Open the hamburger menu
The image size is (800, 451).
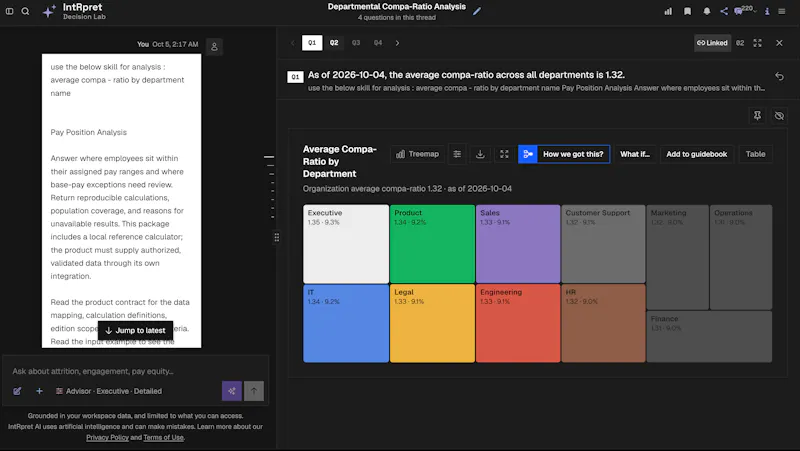coord(781,11)
